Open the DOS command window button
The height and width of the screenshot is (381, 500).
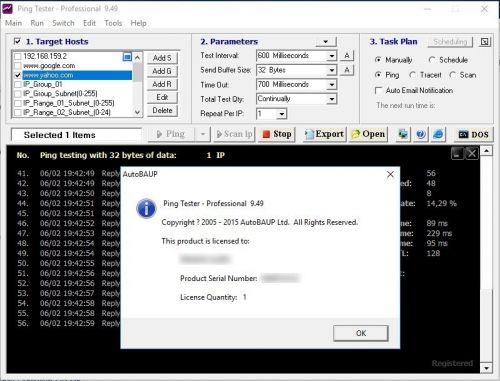coord(473,134)
